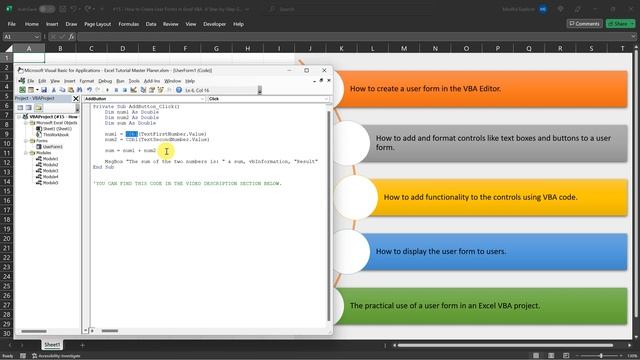
Task: Click the Excel Search box
Action: click(x=351, y=9)
